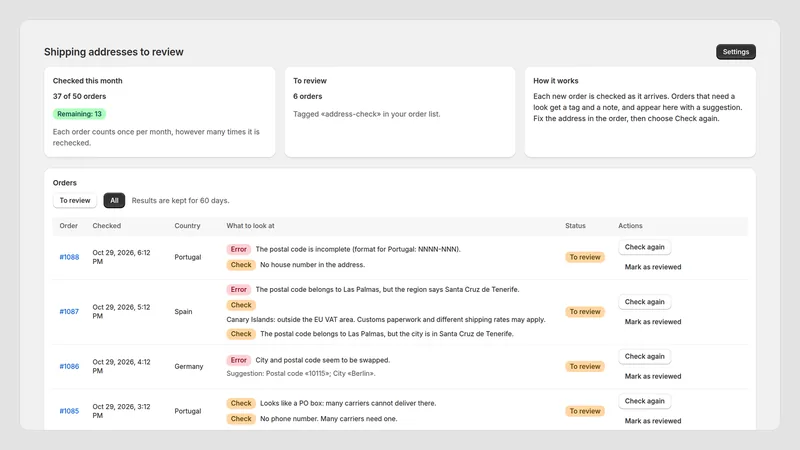
Task: Click the Oct 29, 2026, 6:12 PM cell
Action: 121,257
